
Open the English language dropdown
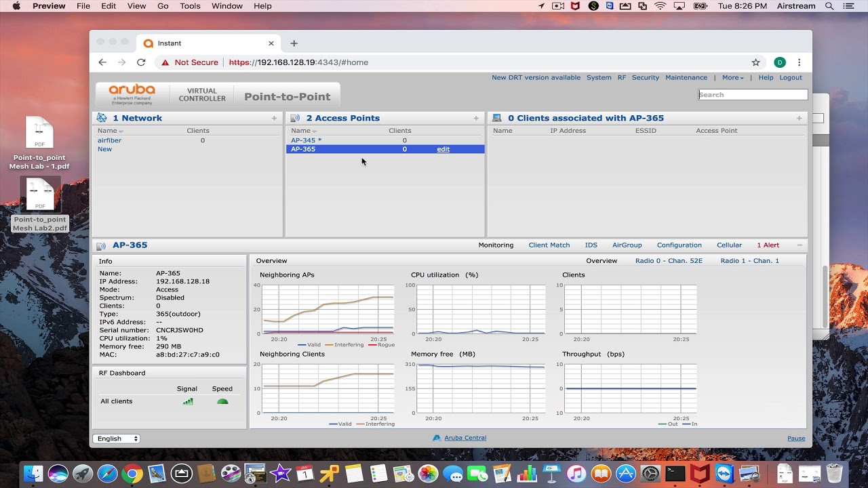pos(116,439)
